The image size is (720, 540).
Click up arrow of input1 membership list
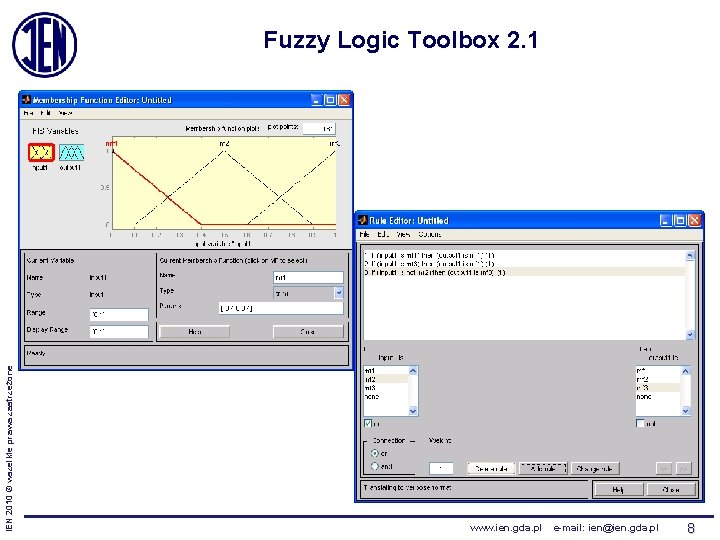click(413, 371)
